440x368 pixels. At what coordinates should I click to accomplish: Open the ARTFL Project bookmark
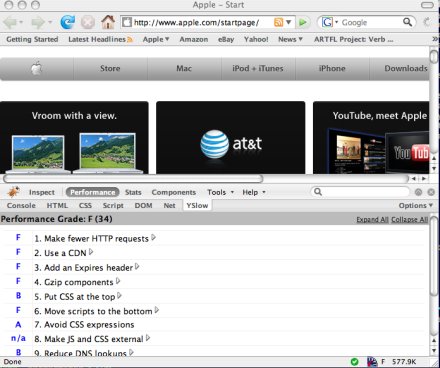click(x=353, y=39)
